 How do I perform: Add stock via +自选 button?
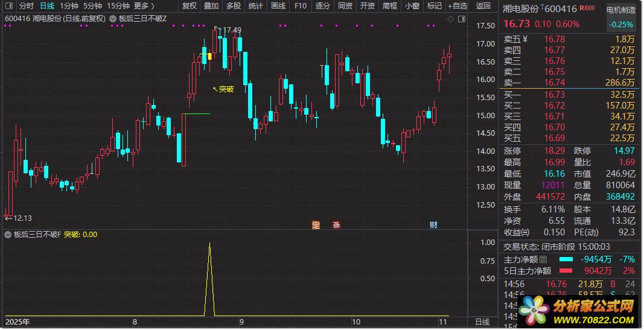tap(457, 6)
